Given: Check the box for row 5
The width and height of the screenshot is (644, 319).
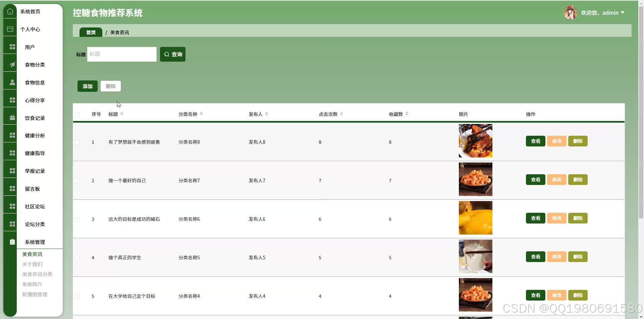Looking at the screenshot, I should 77,297.
